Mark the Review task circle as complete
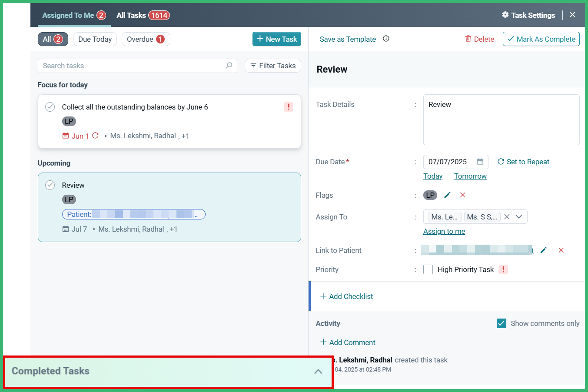Image resolution: width=588 pixels, height=392 pixels. 50,185
